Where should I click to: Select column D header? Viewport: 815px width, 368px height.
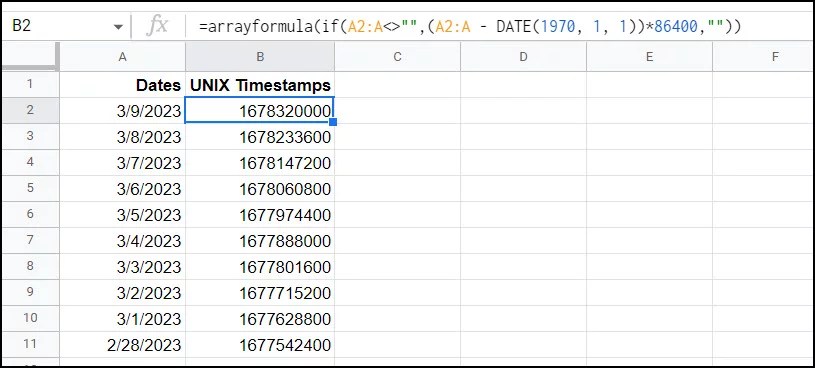pos(523,57)
